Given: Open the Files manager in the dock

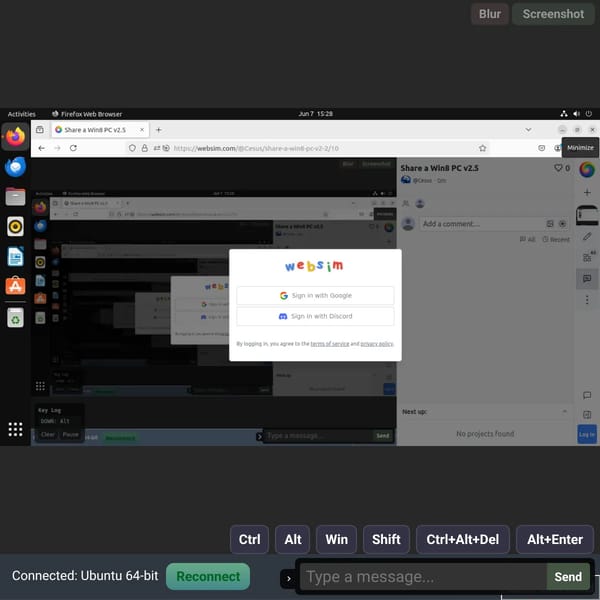Looking at the screenshot, I should [15, 197].
